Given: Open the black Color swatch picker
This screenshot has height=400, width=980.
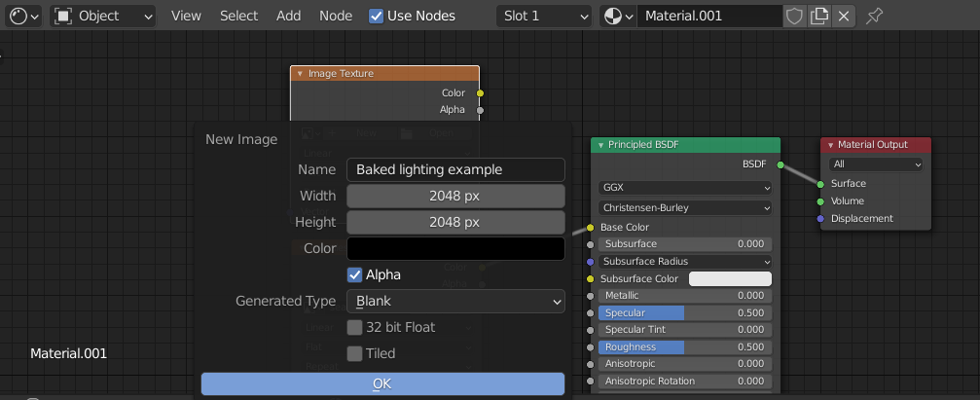Looking at the screenshot, I should click(x=455, y=249).
